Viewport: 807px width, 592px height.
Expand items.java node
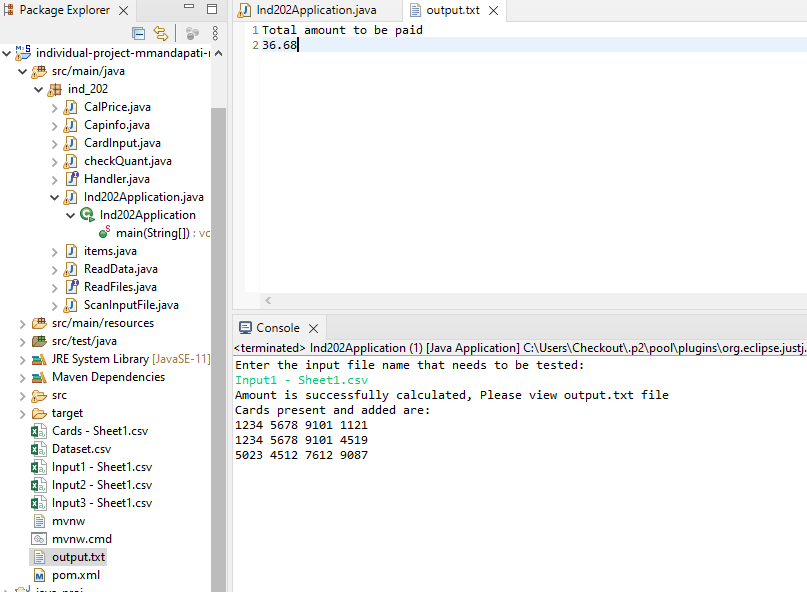click(x=55, y=252)
